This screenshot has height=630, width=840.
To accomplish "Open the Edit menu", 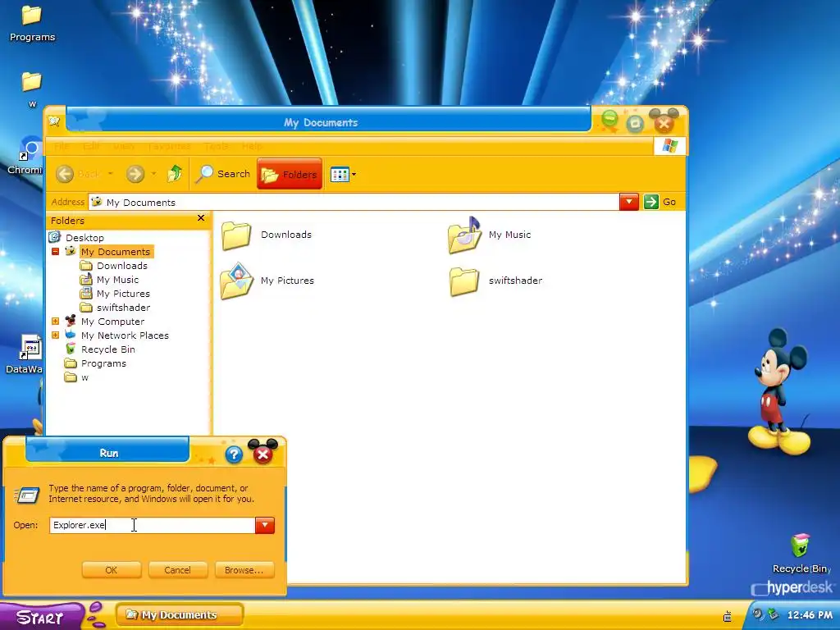I will (91, 146).
